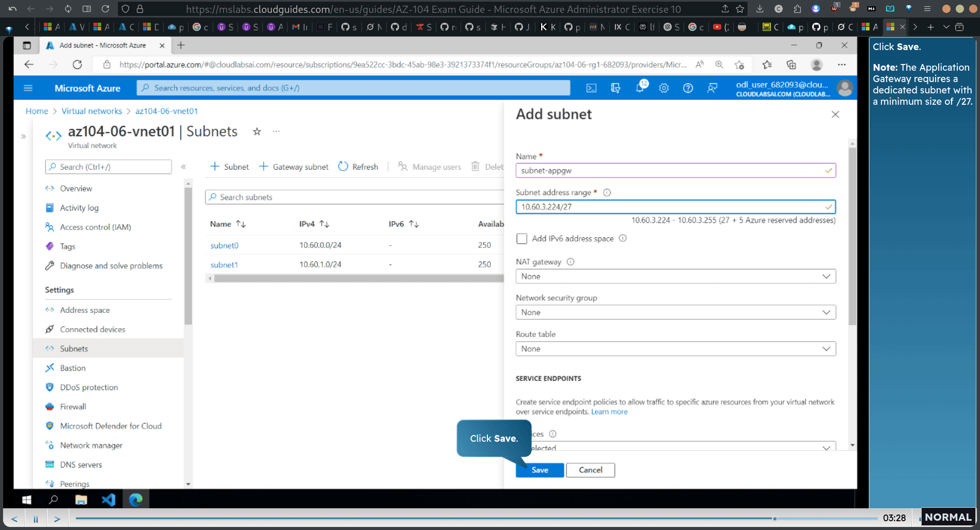Viewport: 980px width, 530px height.
Task: Open Bastion settings
Action: click(73, 368)
